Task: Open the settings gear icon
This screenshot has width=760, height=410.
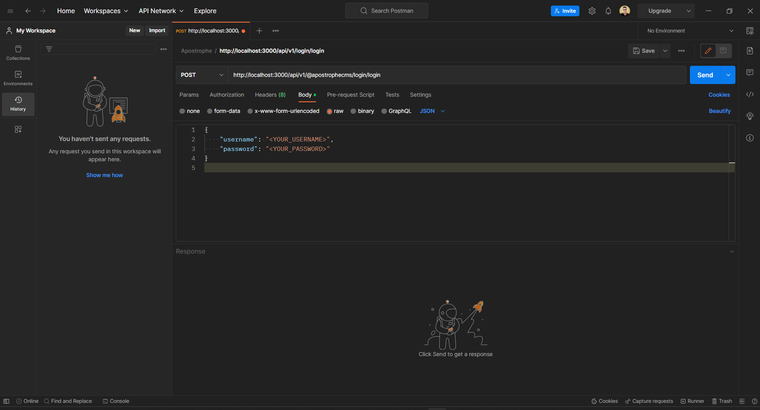Action: [x=592, y=11]
